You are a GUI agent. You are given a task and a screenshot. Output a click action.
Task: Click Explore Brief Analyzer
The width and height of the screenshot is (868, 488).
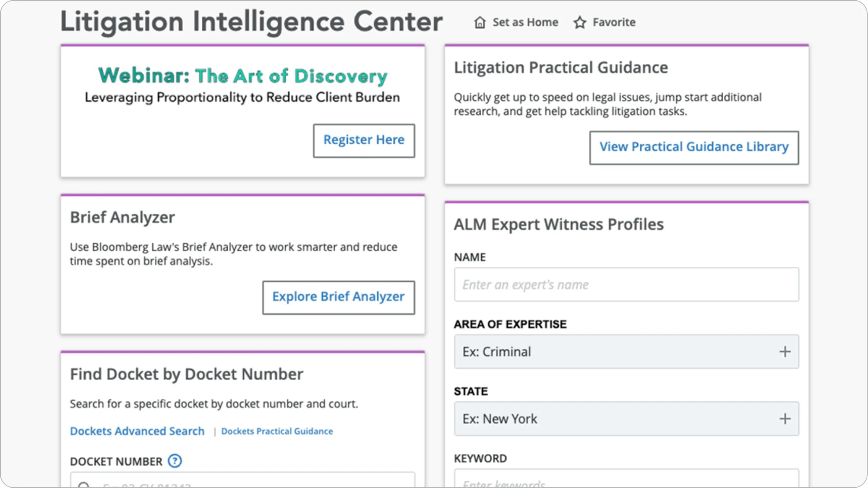click(x=338, y=297)
